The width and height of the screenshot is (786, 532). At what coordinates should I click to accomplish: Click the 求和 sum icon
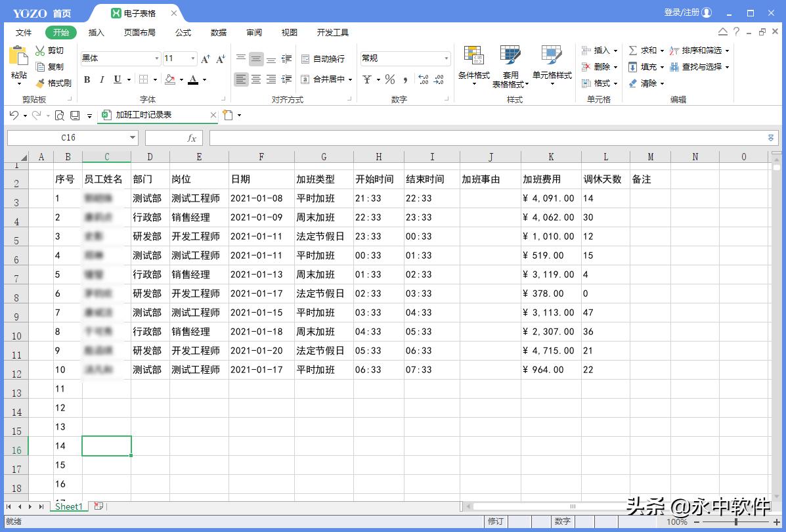pos(645,50)
